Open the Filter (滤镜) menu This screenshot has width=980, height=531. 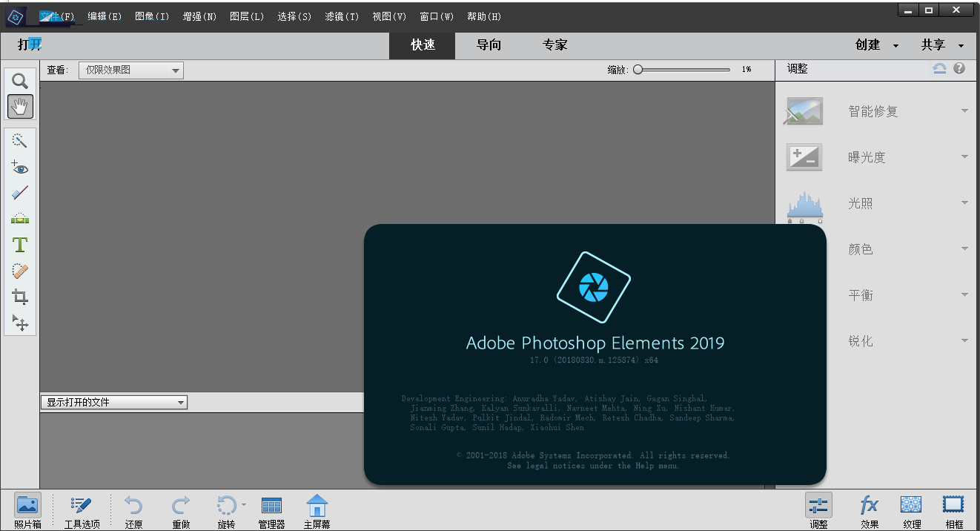(x=342, y=16)
